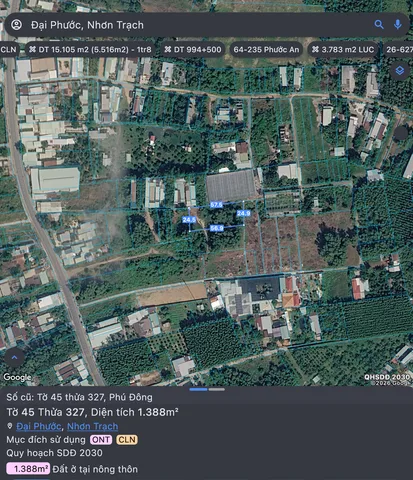Expand panel with up chevron button
Viewport: 413px width, 480px height.
(x=14, y=358)
